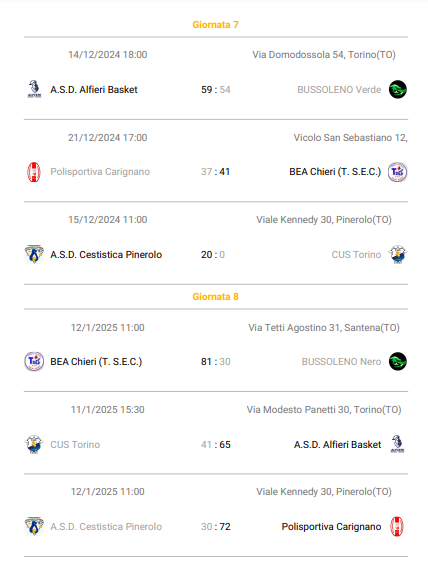Click the Polisportiva Carignano logo beside the 30:72 score
The width and height of the screenshot is (428, 565).
coord(397,527)
